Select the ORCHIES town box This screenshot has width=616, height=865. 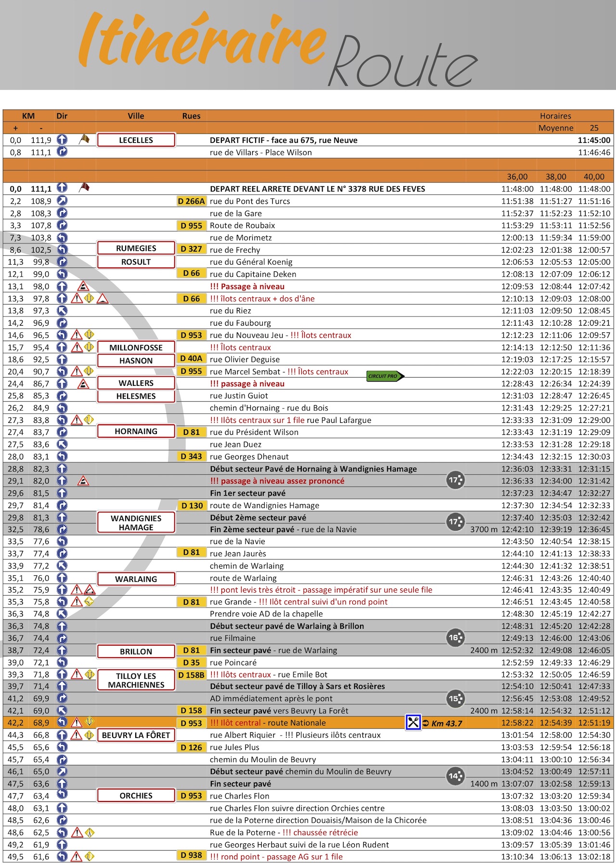pyautogui.click(x=136, y=796)
